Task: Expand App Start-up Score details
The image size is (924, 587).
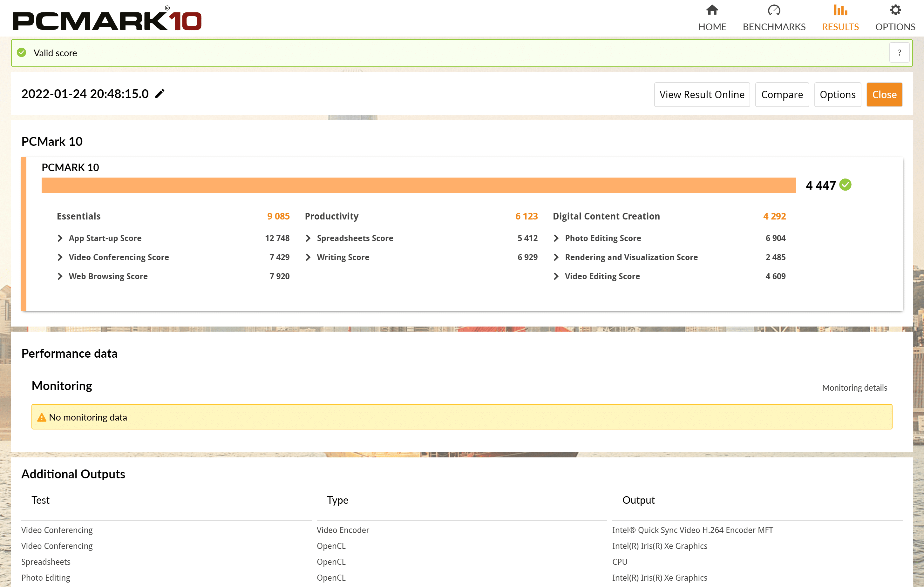Action: coord(60,238)
